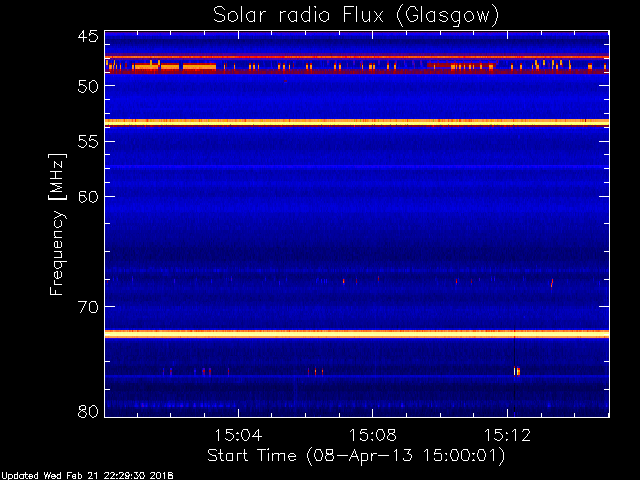Click the bright yellow band near 72 MHz
This screenshot has height=480, width=640.
coord(357,334)
